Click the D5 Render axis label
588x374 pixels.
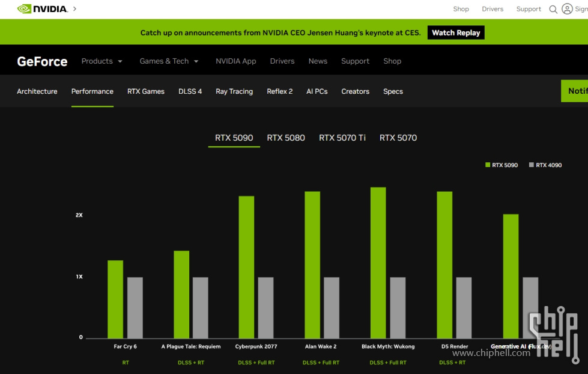455,346
